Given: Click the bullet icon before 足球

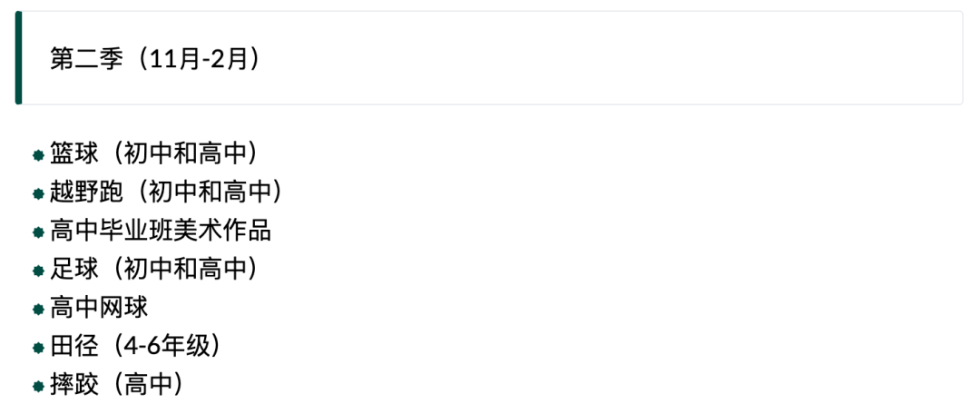Looking at the screenshot, I should coord(38,271).
